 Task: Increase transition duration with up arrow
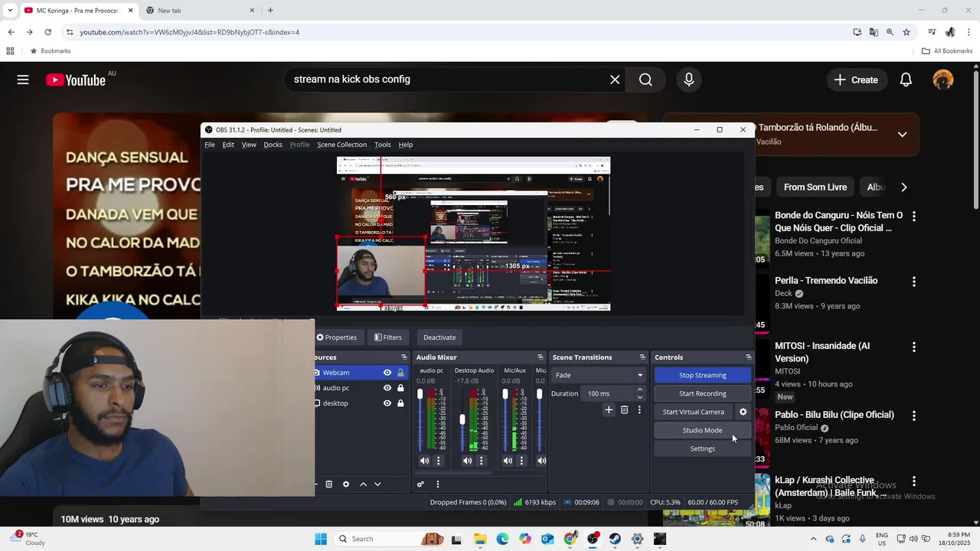tap(640, 390)
